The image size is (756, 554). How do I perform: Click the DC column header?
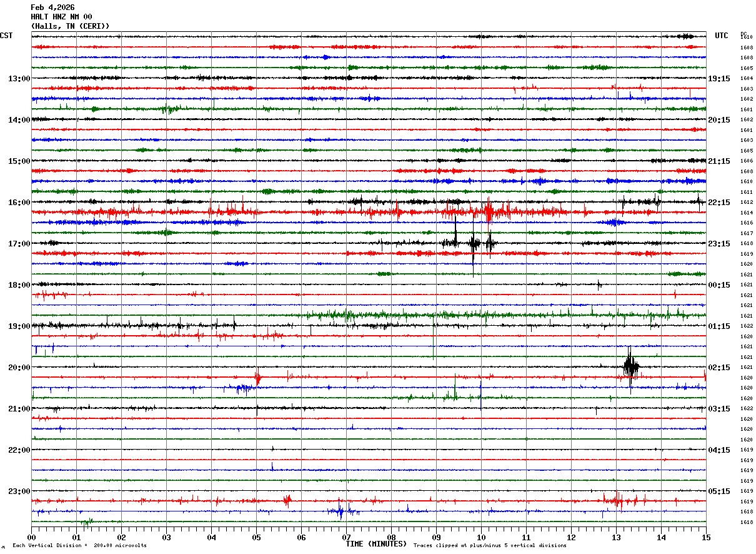coord(744,34)
